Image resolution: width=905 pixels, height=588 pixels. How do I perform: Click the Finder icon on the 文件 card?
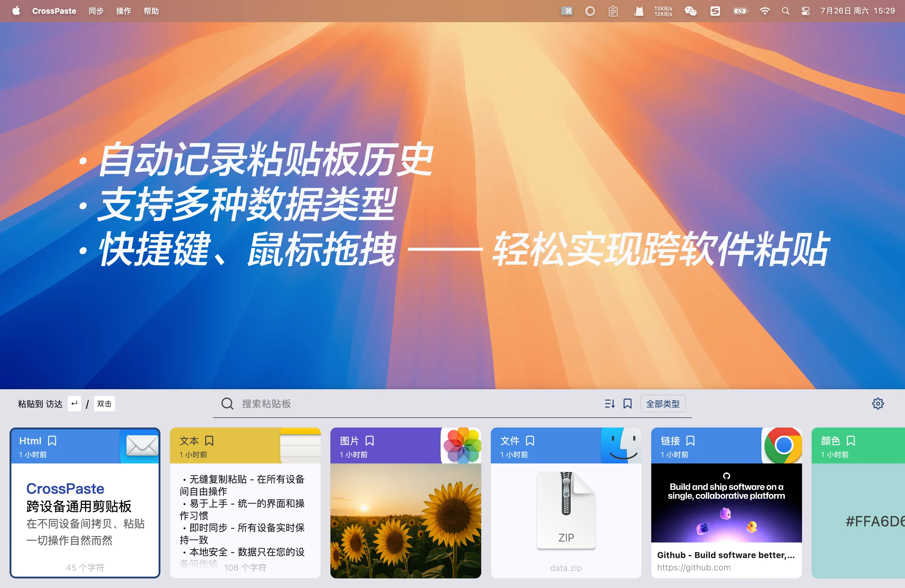pyautogui.click(x=622, y=446)
